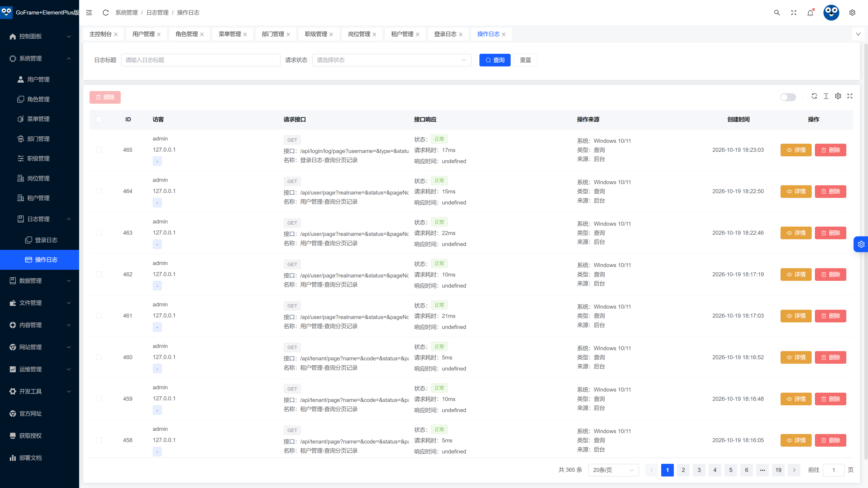Collapse the sidebar menu with the fold icon
The width and height of the screenshot is (868, 488).
pyautogui.click(x=89, y=12)
